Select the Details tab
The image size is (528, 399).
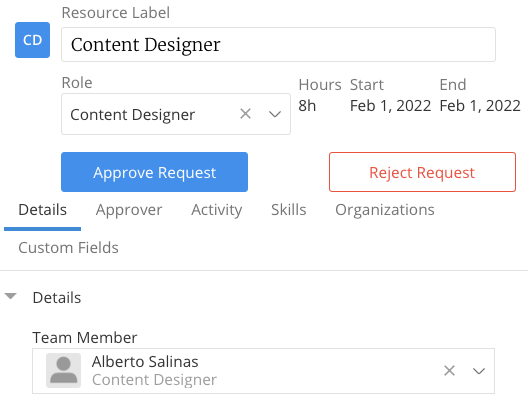click(42, 210)
